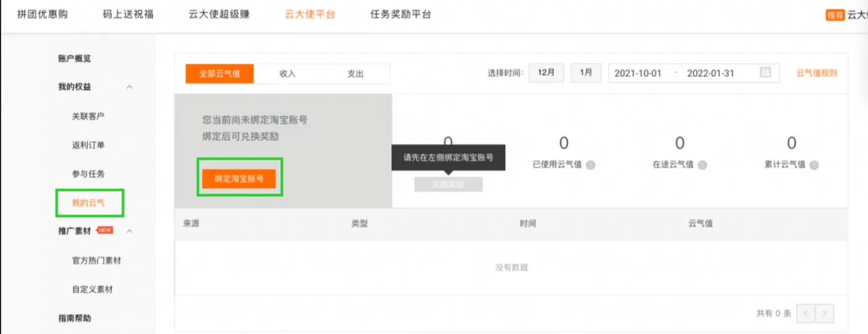Click the 时间 column header
Screen dimensions: 868x334
tap(528, 223)
